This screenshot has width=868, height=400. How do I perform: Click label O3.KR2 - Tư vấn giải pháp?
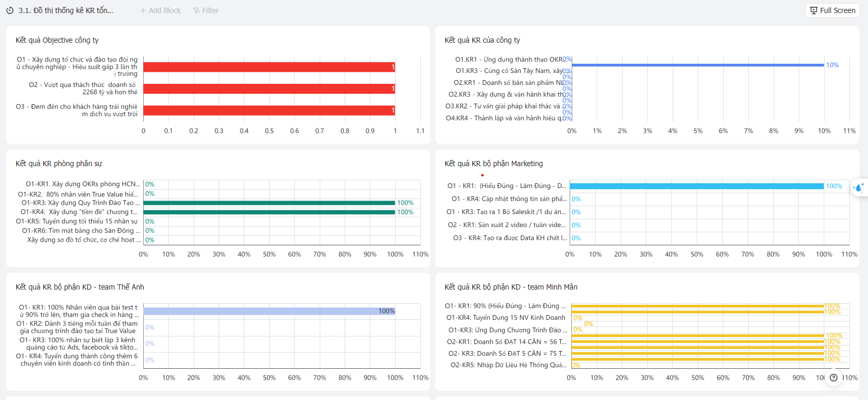click(x=505, y=106)
